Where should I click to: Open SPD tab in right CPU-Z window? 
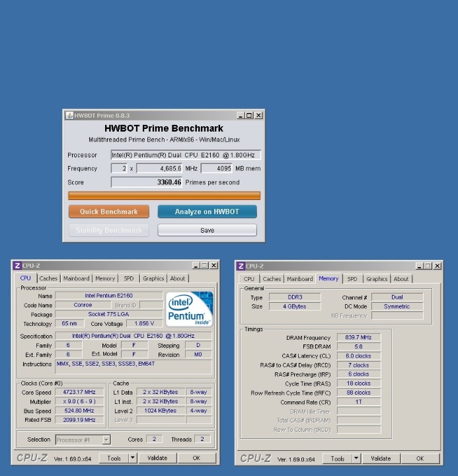[352, 279]
